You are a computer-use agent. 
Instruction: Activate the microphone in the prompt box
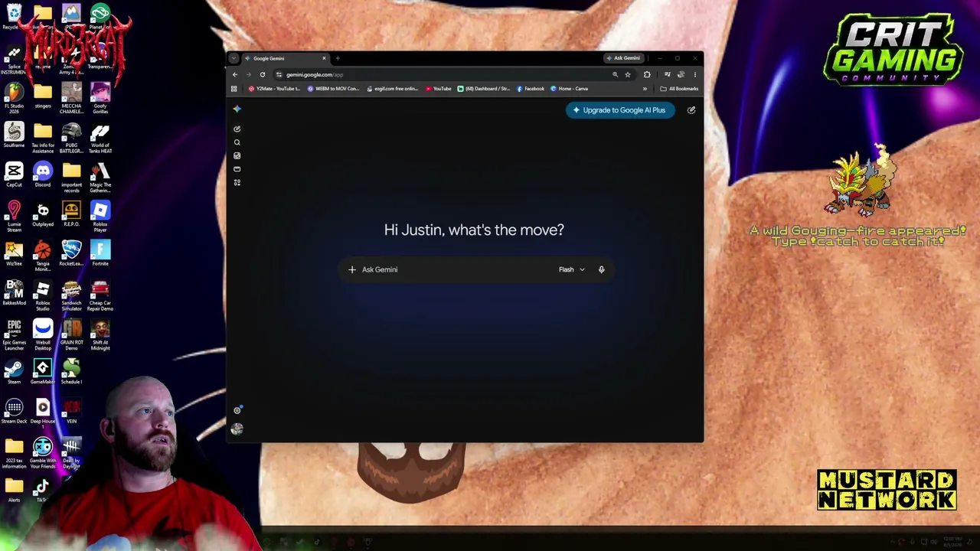tap(601, 269)
